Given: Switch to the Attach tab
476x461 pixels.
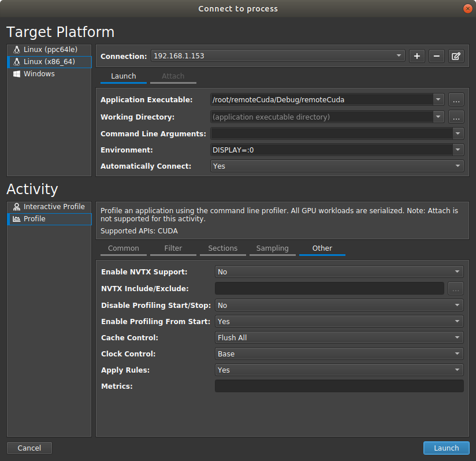Looking at the screenshot, I should [x=173, y=76].
